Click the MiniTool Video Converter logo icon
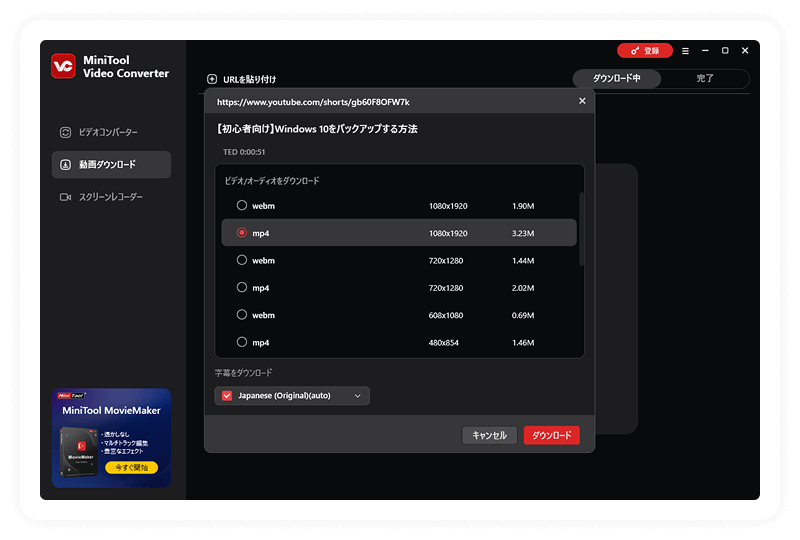The width and height of the screenshot is (800, 540). [63, 66]
